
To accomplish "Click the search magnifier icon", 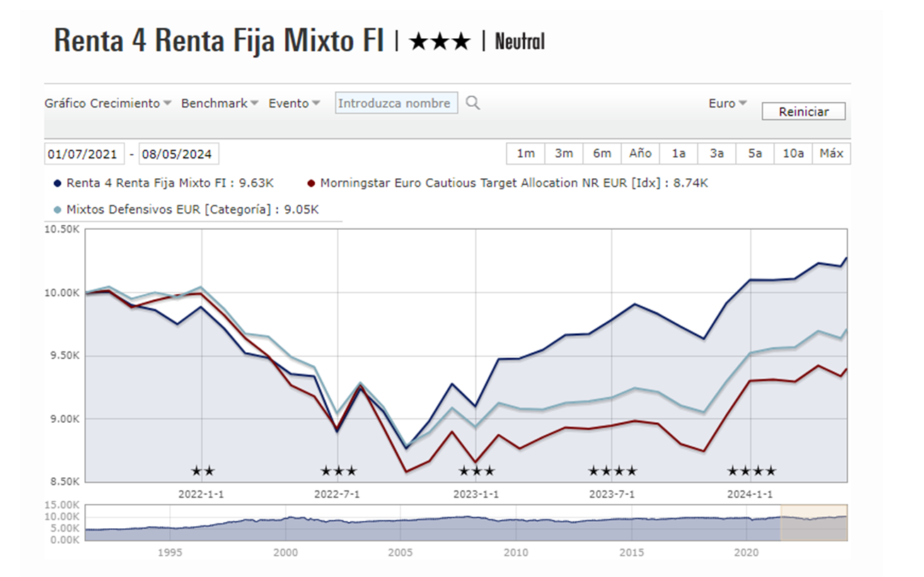I will coord(473,103).
